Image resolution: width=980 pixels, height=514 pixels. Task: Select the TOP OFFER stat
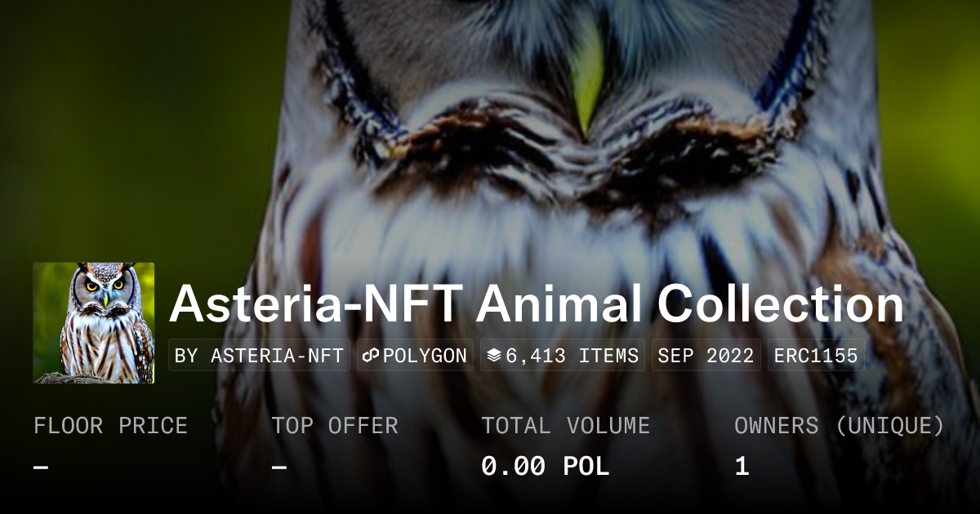tap(336, 425)
